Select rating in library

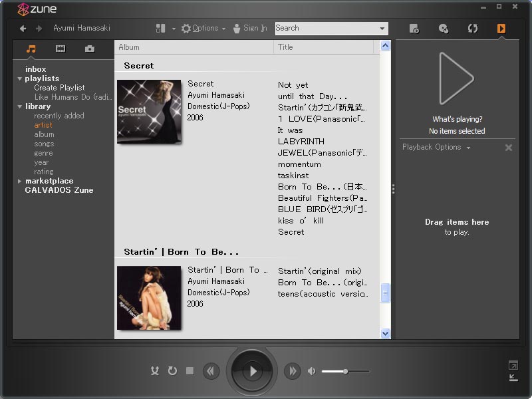click(44, 172)
